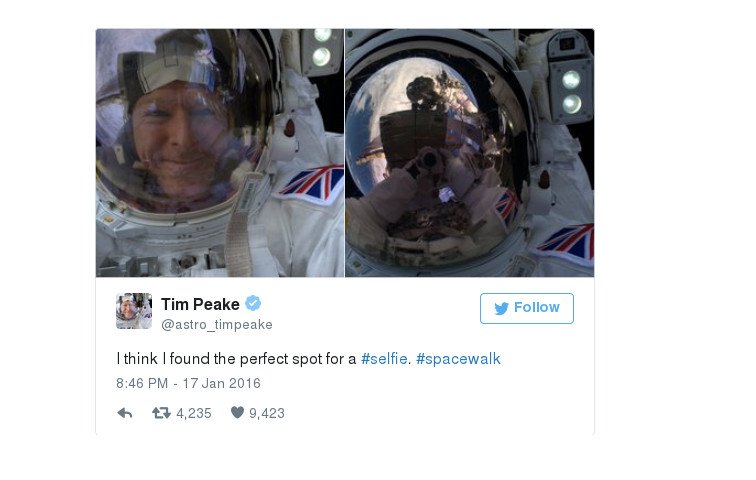Click the 4,235 retweet count

click(193, 413)
